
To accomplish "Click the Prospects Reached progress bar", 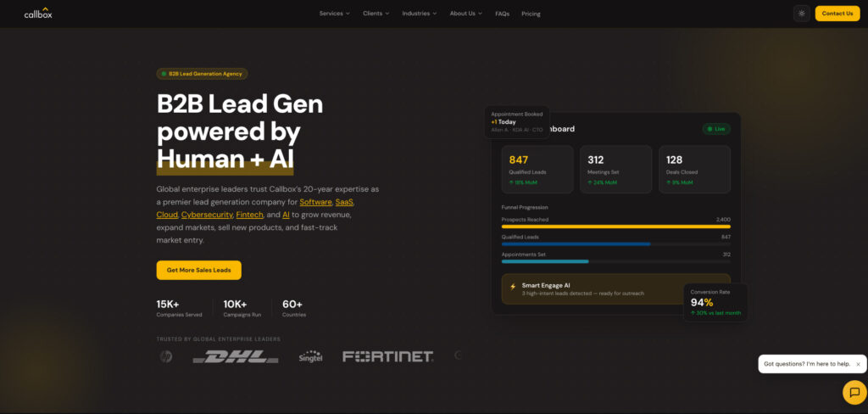I will click(x=615, y=227).
